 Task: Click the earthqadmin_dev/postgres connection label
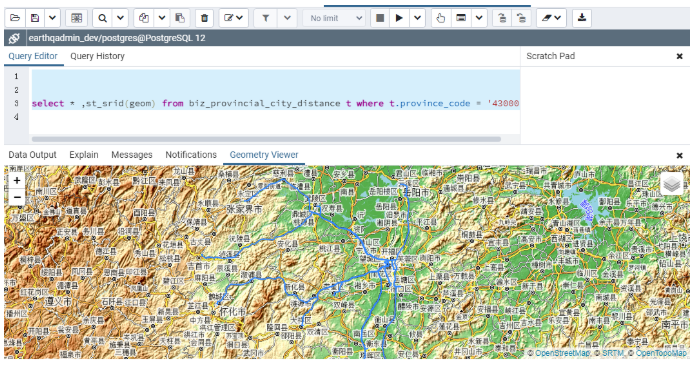click(x=117, y=38)
